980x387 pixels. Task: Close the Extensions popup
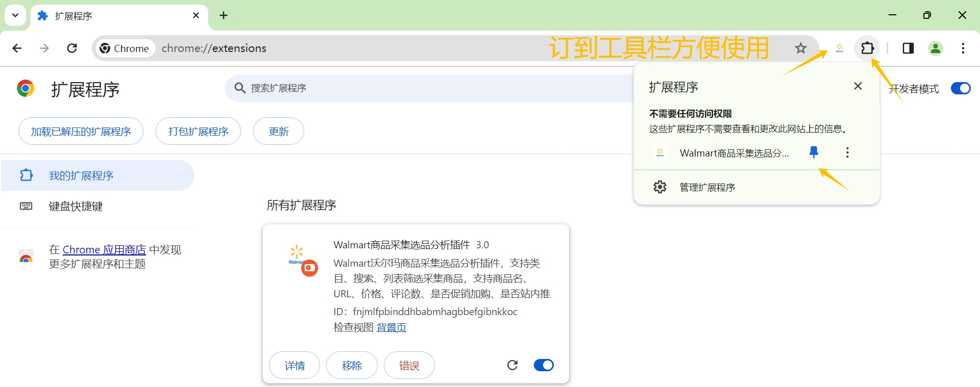pos(858,86)
